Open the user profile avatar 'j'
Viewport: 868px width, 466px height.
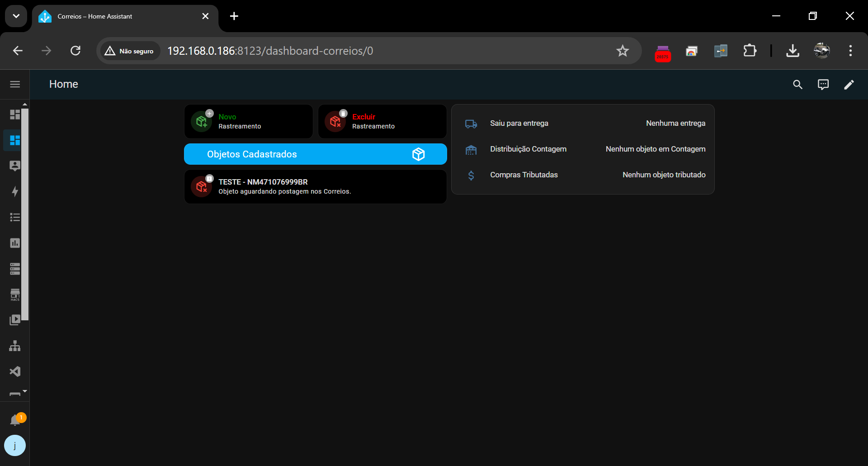[x=15, y=446]
